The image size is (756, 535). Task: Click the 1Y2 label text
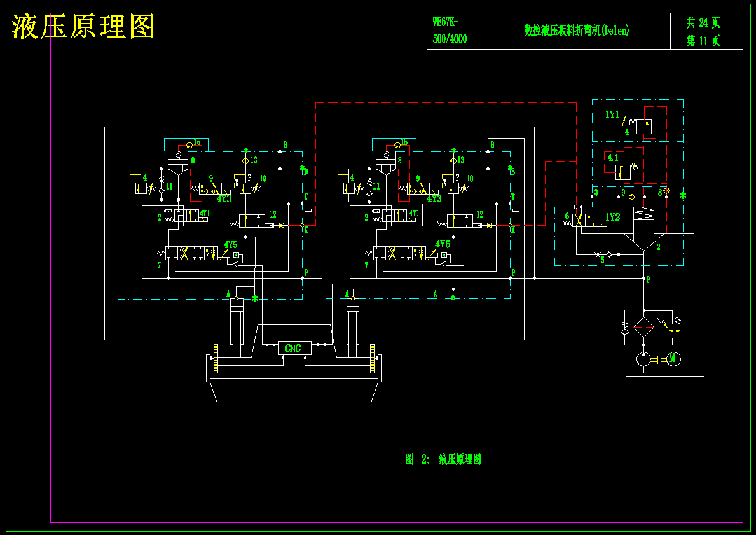point(612,217)
